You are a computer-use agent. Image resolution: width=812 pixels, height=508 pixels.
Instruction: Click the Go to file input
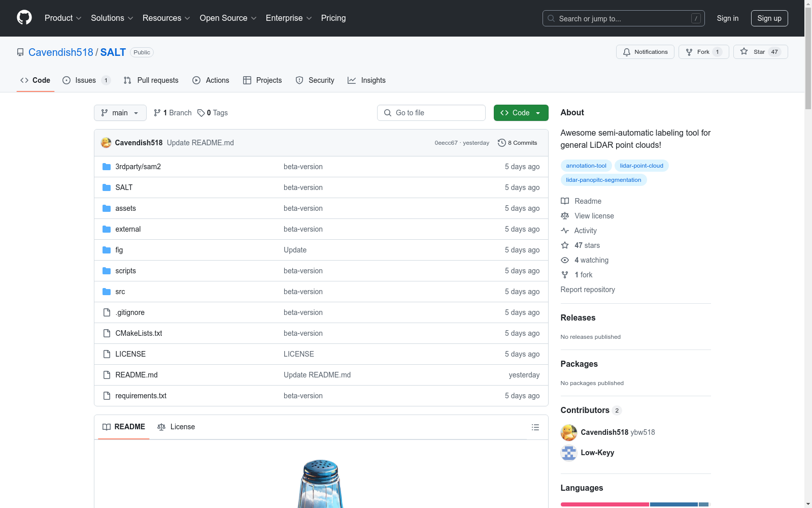[x=431, y=113]
